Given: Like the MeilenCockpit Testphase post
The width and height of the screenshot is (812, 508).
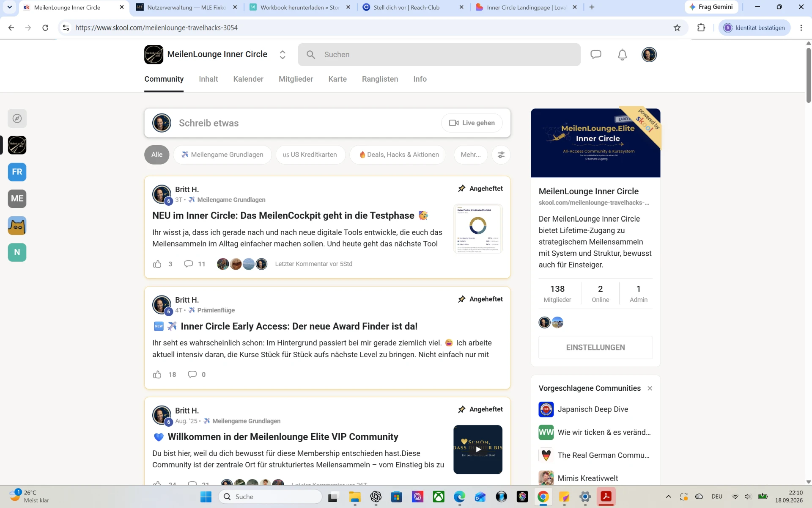Looking at the screenshot, I should tap(157, 264).
